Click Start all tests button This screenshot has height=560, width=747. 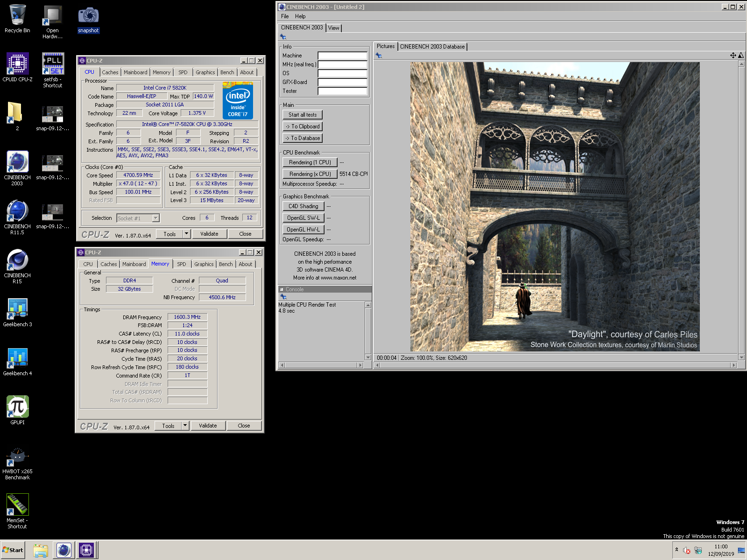[x=303, y=115]
